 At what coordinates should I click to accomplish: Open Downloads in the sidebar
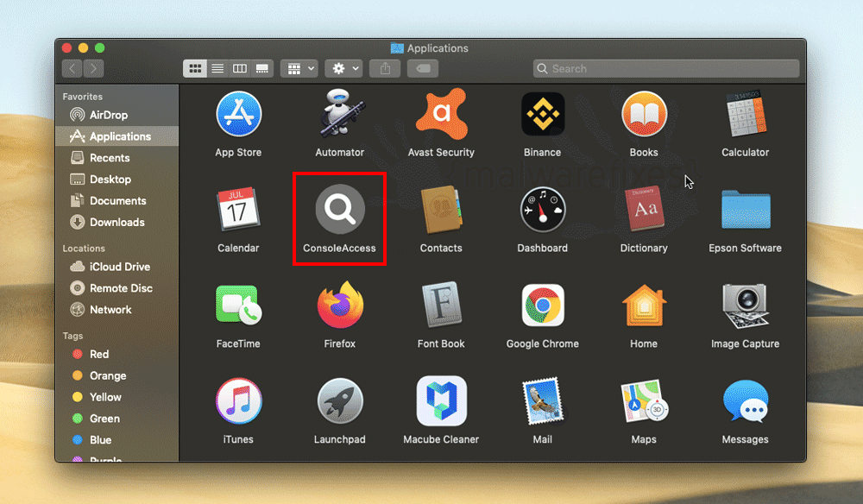click(x=117, y=223)
